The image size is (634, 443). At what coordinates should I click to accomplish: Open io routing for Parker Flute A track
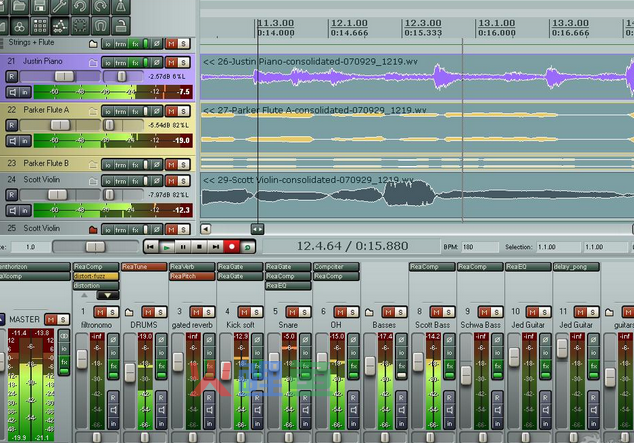point(107,109)
